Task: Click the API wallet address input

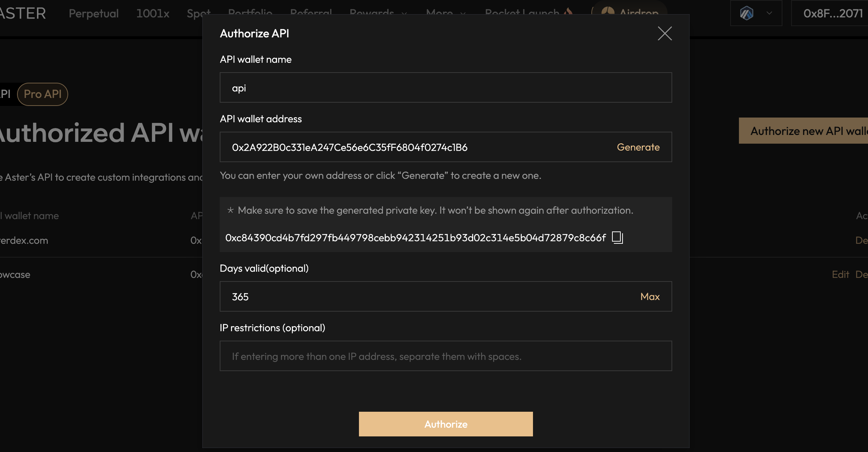Action: (x=417, y=147)
